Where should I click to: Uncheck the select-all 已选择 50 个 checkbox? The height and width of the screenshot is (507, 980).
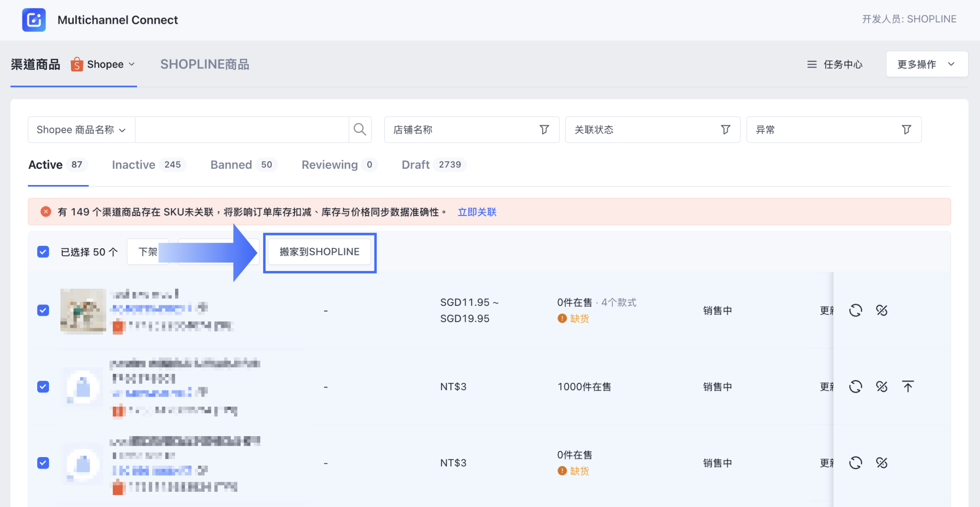pyautogui.click(x=43, y=252)
